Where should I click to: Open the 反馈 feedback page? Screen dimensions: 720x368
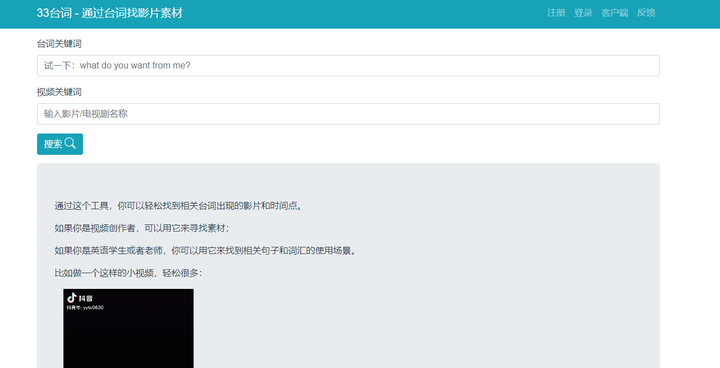pyautogui.click(x=646, y=13)
